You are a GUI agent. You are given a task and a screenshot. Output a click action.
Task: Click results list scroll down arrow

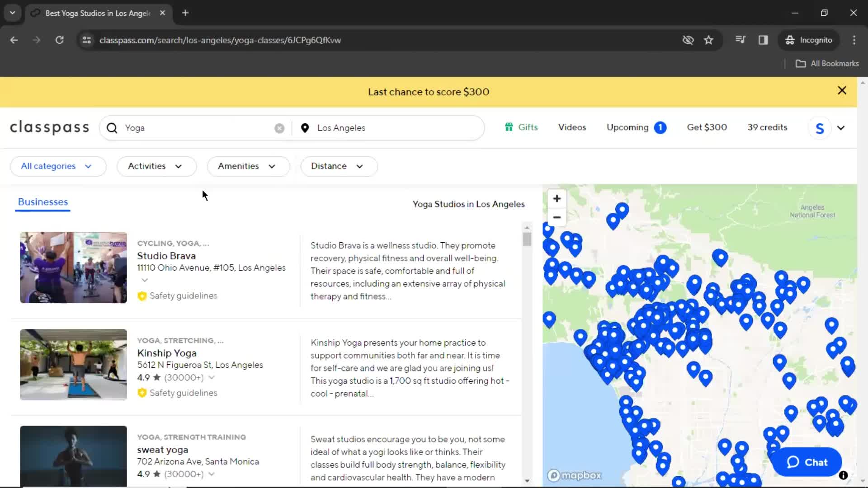(527, 480)
